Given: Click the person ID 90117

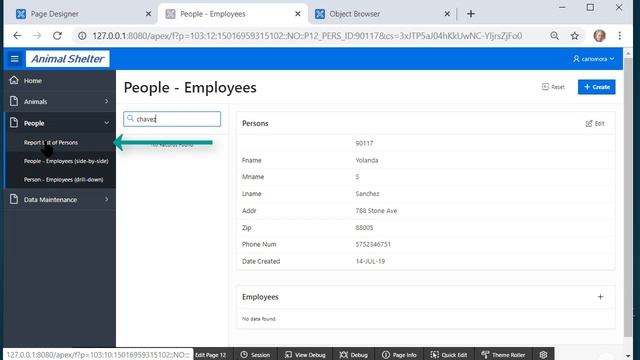Looking at the screenshot, I should pos(364,143).
